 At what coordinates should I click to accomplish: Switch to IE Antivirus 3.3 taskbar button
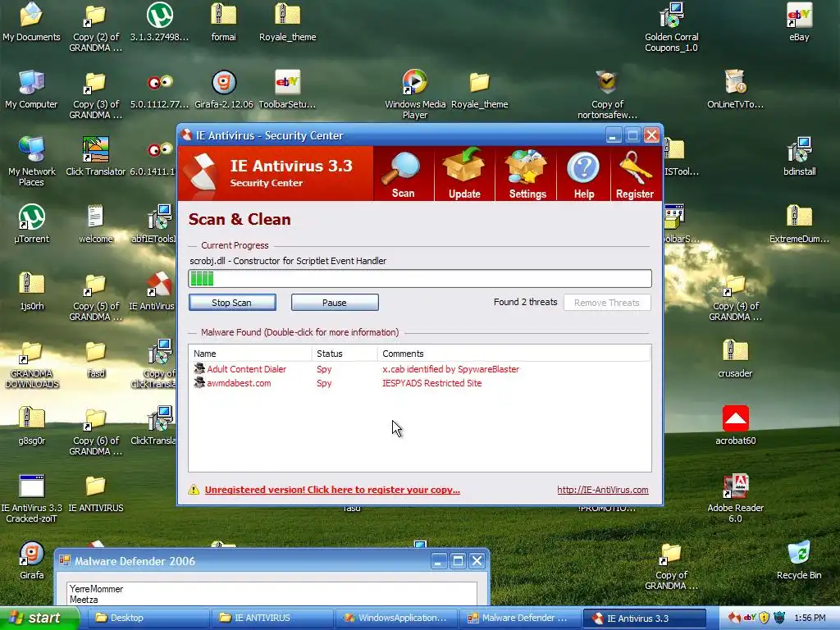pyautogui.click(x=645, y=618)
